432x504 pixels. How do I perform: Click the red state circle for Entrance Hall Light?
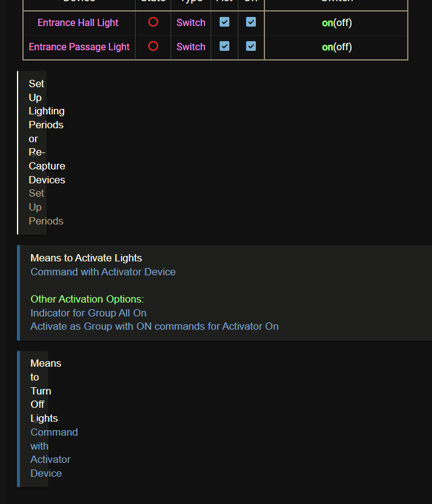click(x=153, y=22)
